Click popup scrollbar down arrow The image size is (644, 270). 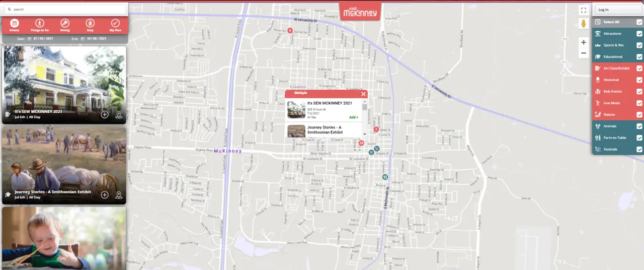click(364, 134)
